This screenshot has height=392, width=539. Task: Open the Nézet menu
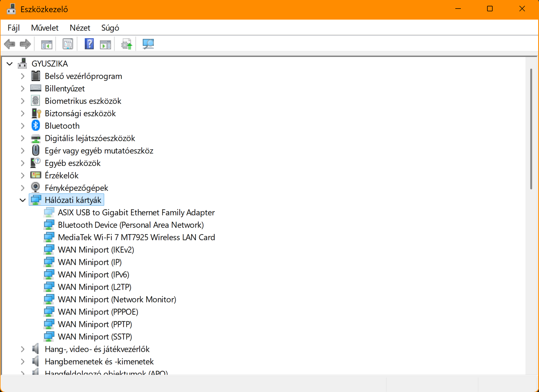click(x=80, y=28)
